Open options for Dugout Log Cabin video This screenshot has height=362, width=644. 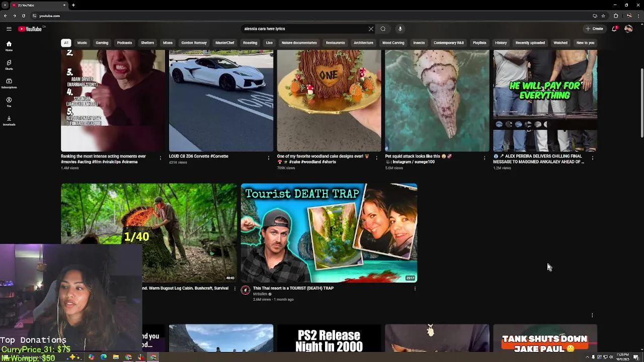[x=234, y=289]
